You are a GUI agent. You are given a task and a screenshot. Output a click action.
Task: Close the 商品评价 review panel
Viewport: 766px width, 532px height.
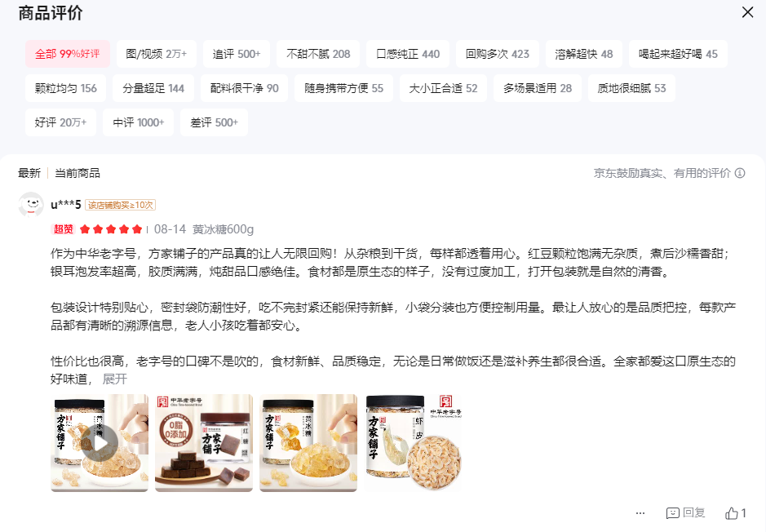747,12
